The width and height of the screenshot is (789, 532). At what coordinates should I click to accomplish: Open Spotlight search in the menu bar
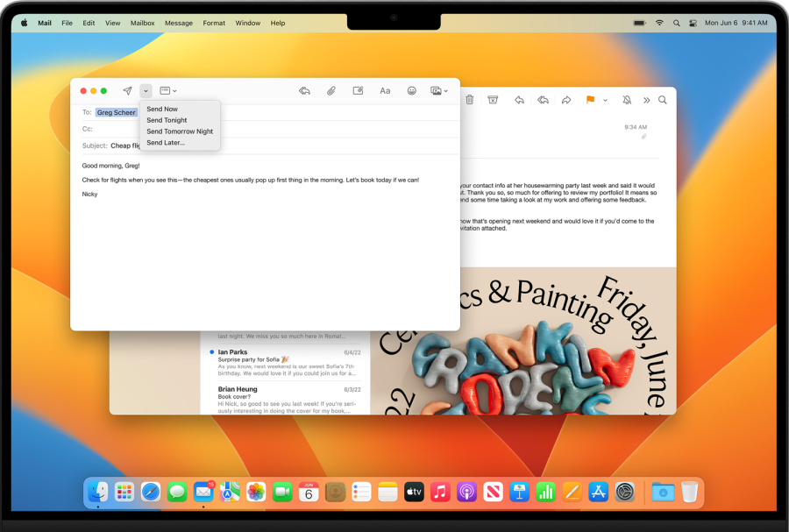(676, 23)
